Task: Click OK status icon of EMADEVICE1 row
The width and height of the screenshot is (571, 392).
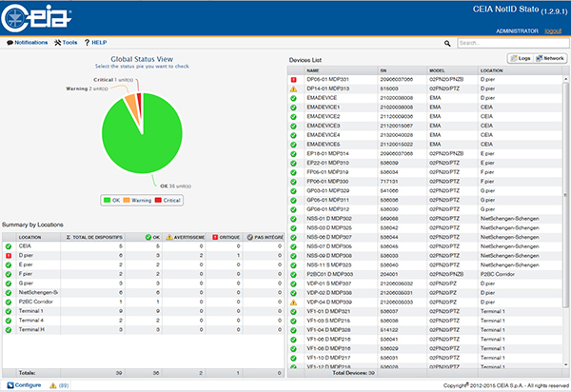Action: pos(293,108)
